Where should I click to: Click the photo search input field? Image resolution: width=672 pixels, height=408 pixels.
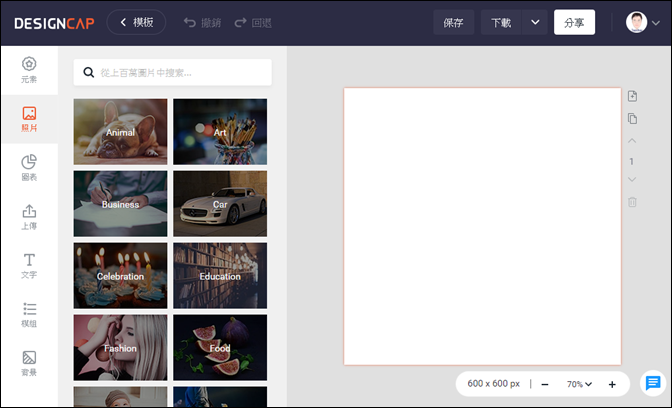(172, 72)
